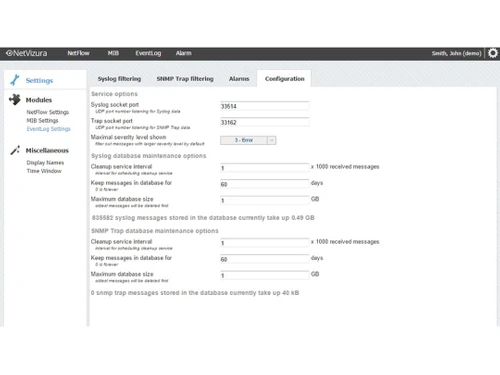Focus Syslog Maximum database size field
Image resolution: width=500 pixels, height=375 pixels.
click(x=265, y=200)
